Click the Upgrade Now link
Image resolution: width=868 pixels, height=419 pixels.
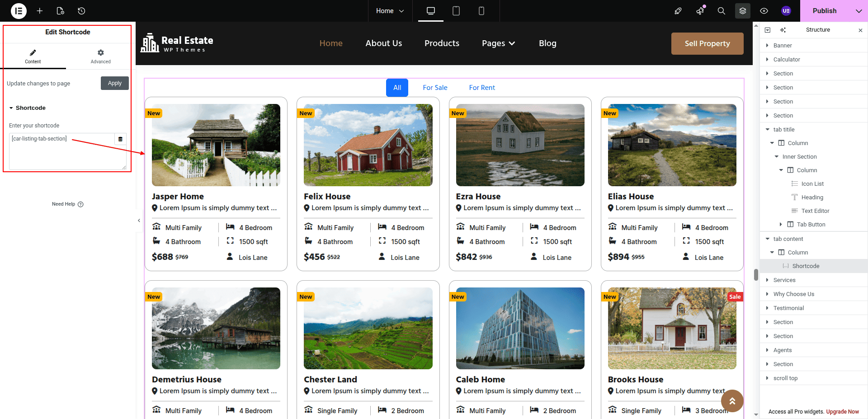(x=842, y=412)
